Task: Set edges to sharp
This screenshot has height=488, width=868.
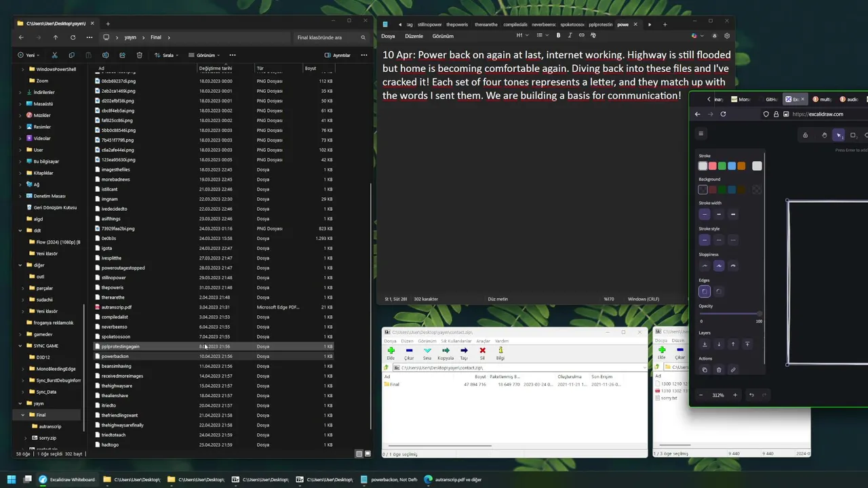Action: (705, 291)
